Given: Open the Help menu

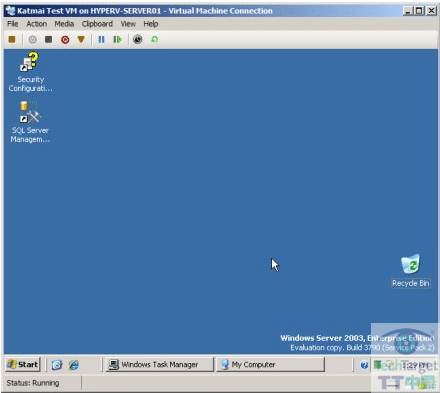Looking at the screenshot, I should (x=151, y=24).
